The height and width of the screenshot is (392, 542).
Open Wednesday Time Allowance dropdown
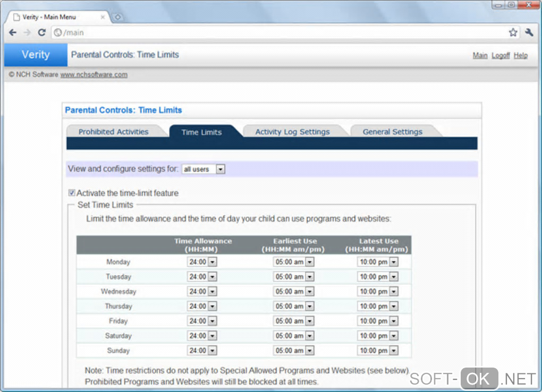[x=202, y=292]
